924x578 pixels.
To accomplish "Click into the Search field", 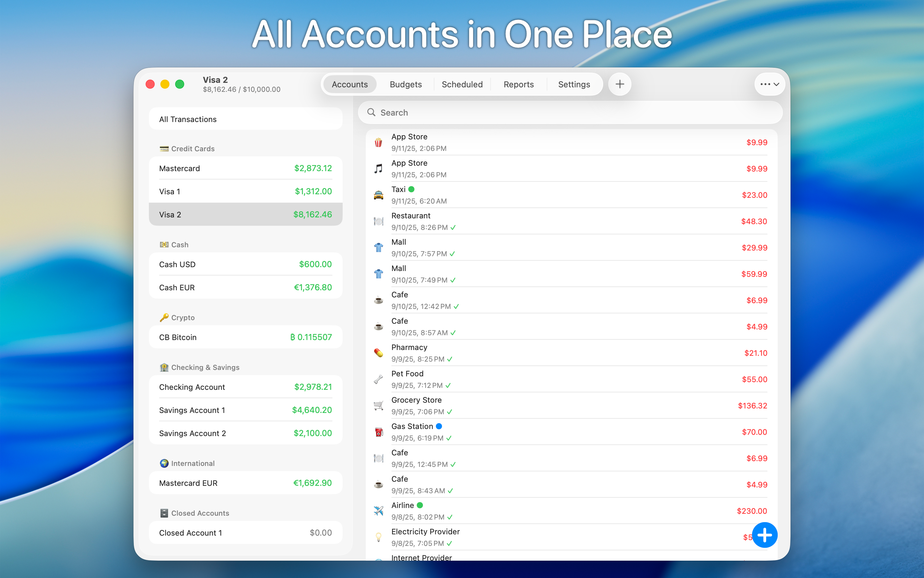I will 570,112.
